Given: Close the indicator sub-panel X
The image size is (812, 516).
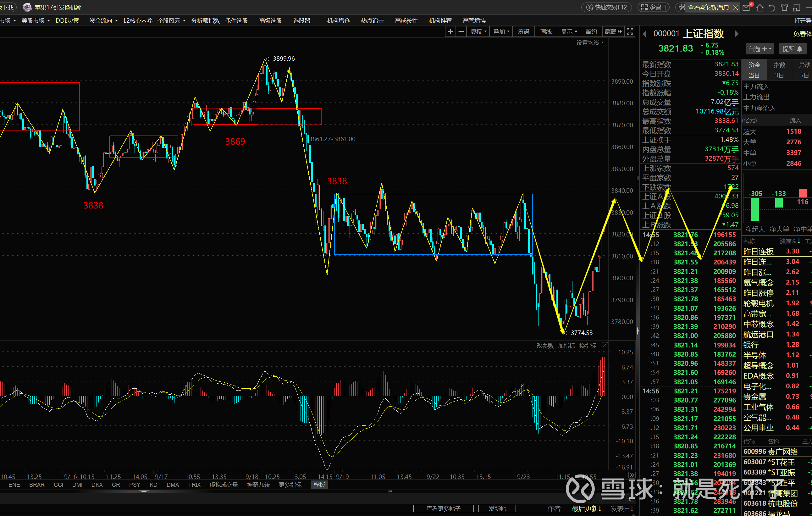Looking at the screenshot, I should click(x=604, y=346).
